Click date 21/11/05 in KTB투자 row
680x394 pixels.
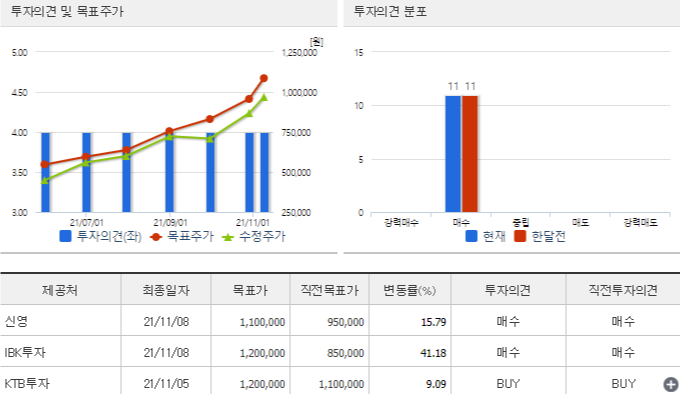point(166,384)
